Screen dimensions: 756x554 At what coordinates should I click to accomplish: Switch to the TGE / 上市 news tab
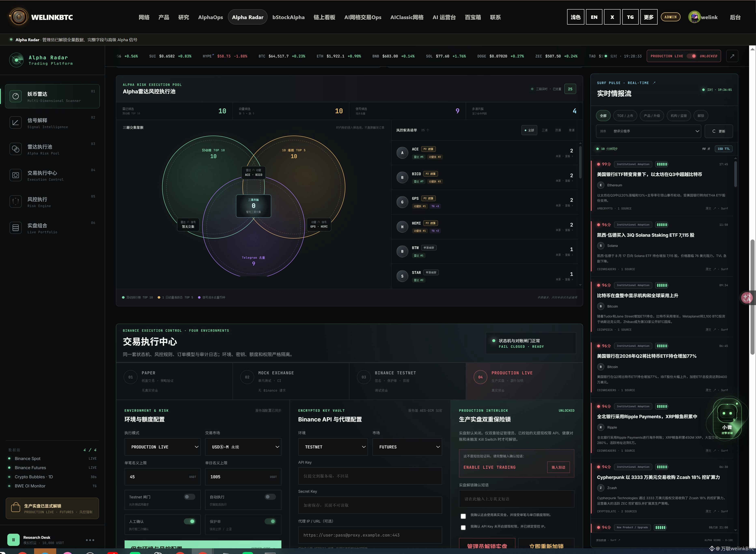pos(625,116)
